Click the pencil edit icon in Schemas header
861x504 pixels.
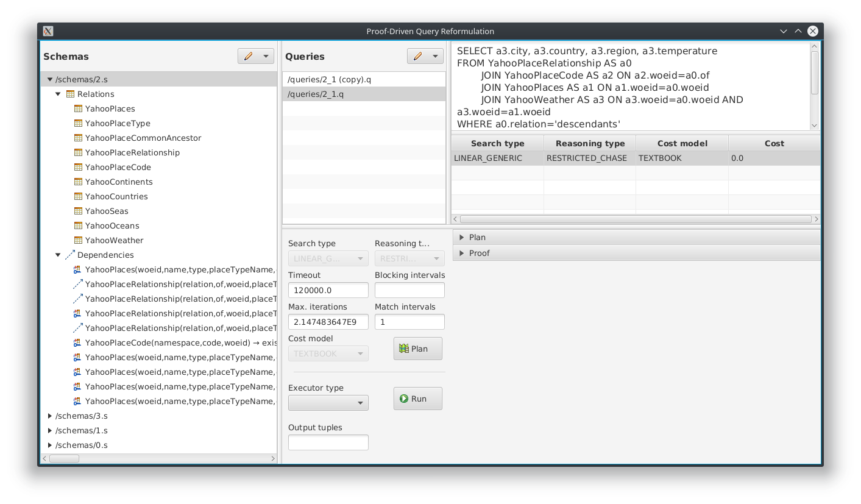point(248,56)
